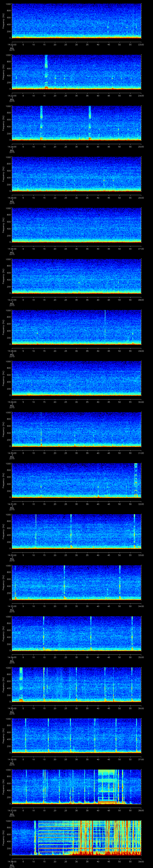
Task: Open the 14:33:00 spectrogram panel
Action: 76,582
